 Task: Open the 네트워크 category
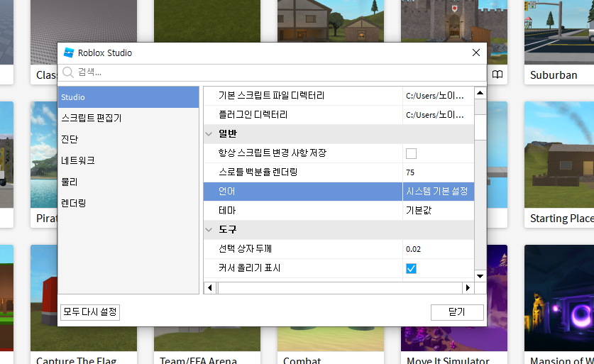[x=128, y=160]
